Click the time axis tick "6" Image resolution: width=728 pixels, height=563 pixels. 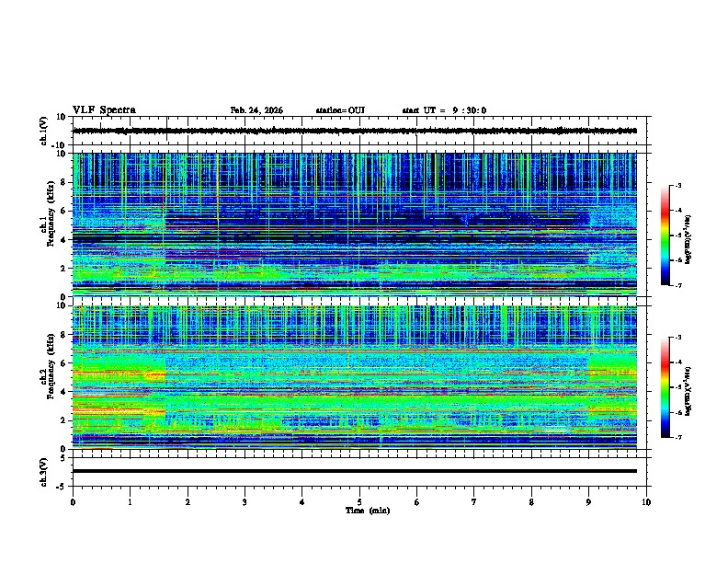click(x=417, y=502)
